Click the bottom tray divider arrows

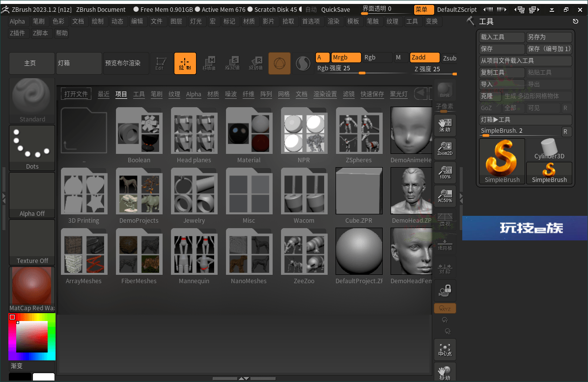[x=244, y=379]
